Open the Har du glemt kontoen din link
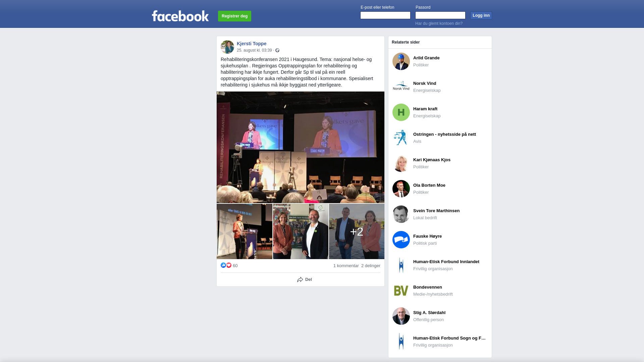Viewport: 644px width, 362px height. tap(439, 23)
